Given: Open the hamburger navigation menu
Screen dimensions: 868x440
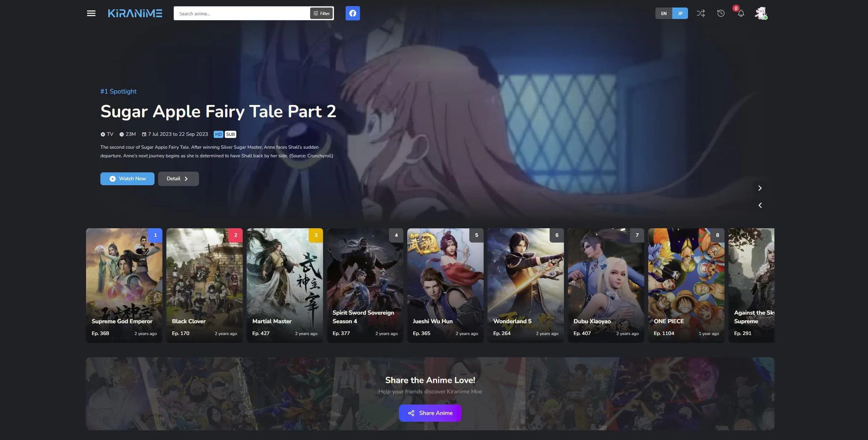Looking at the screenshot, I should point(91,13).
